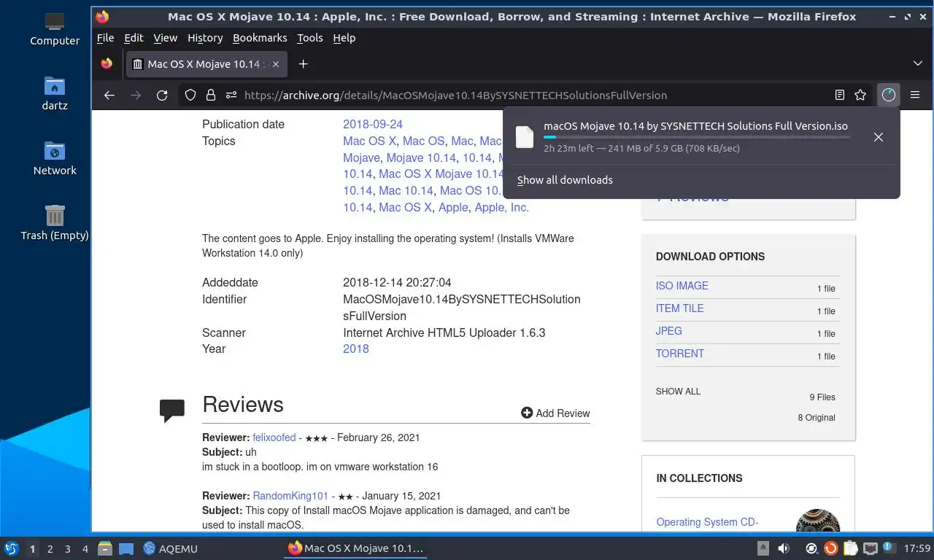This screenshot has width=934, height=560.
Task: Open Operating System CD- collection link
Action: click(x=707, y=522)
